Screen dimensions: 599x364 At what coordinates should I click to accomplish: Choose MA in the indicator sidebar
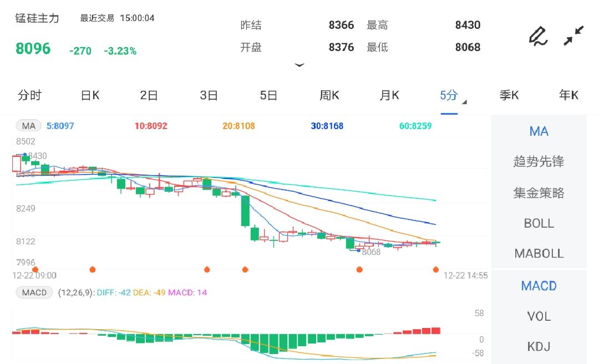point(539,131)
